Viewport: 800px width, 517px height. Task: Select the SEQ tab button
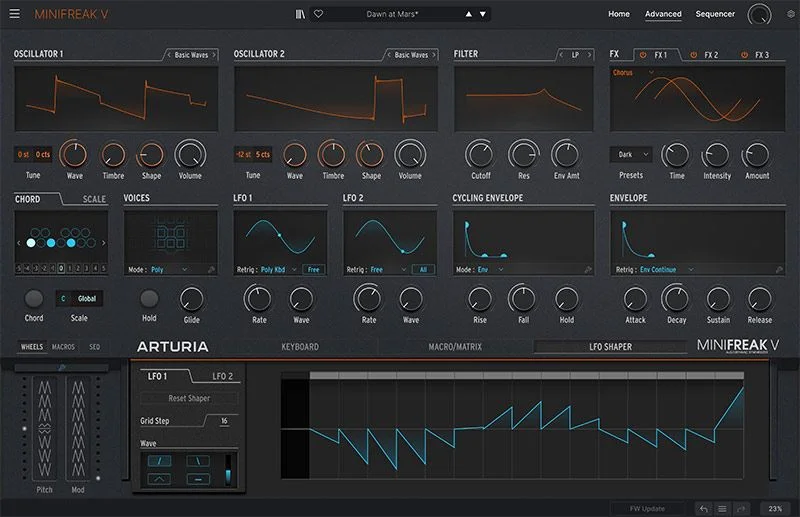94,347
